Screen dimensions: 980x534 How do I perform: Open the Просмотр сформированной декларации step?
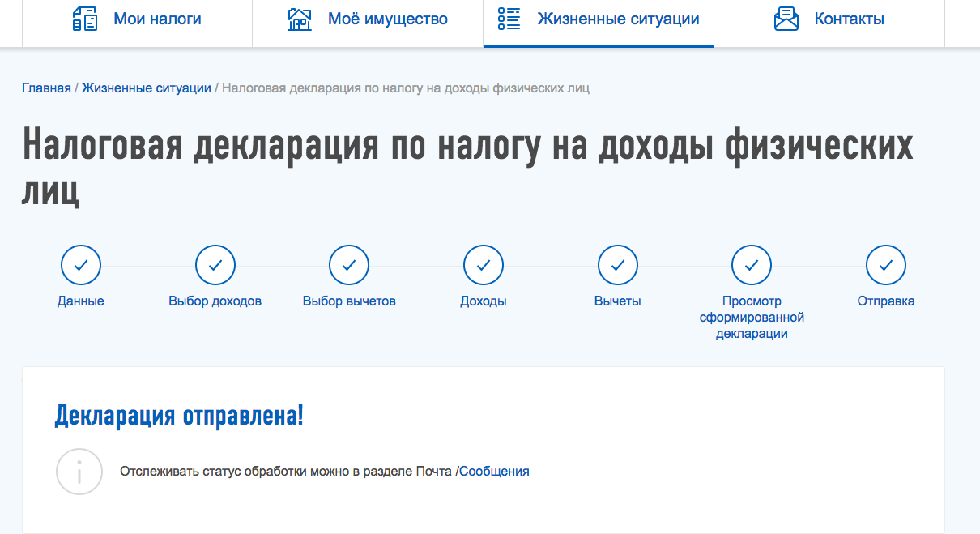point(752,317)
